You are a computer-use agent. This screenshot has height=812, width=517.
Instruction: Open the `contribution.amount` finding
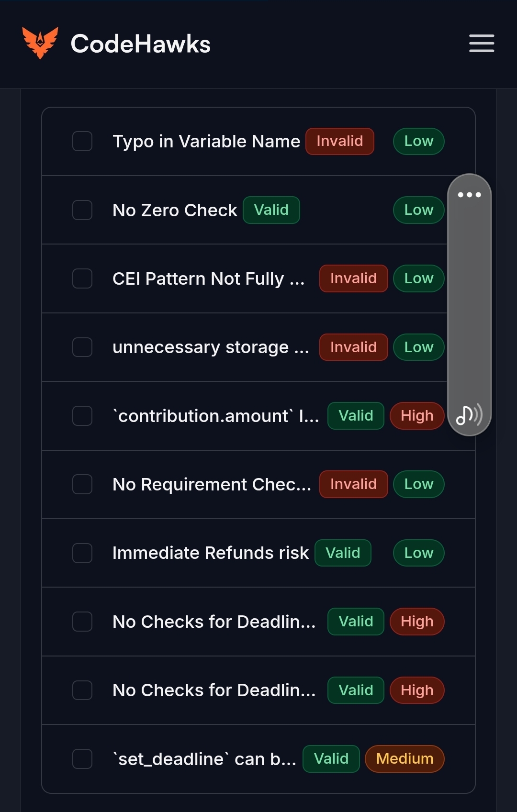(x=215, y=416)
